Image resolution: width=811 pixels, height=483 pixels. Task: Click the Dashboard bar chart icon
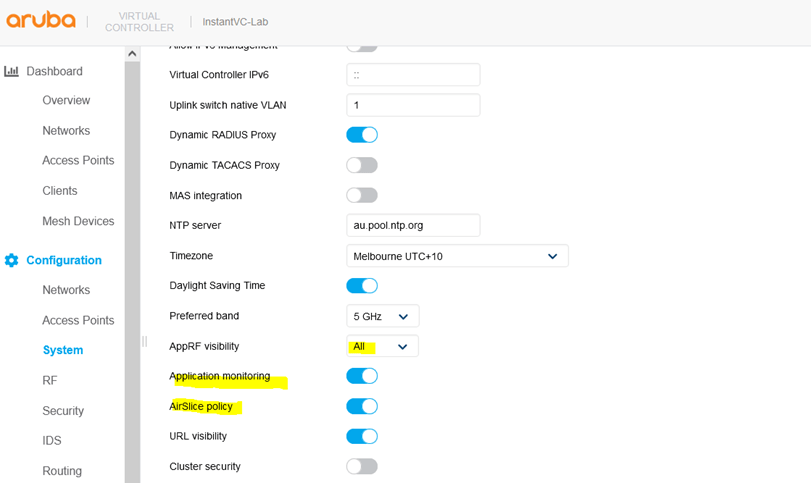point(12,71)
